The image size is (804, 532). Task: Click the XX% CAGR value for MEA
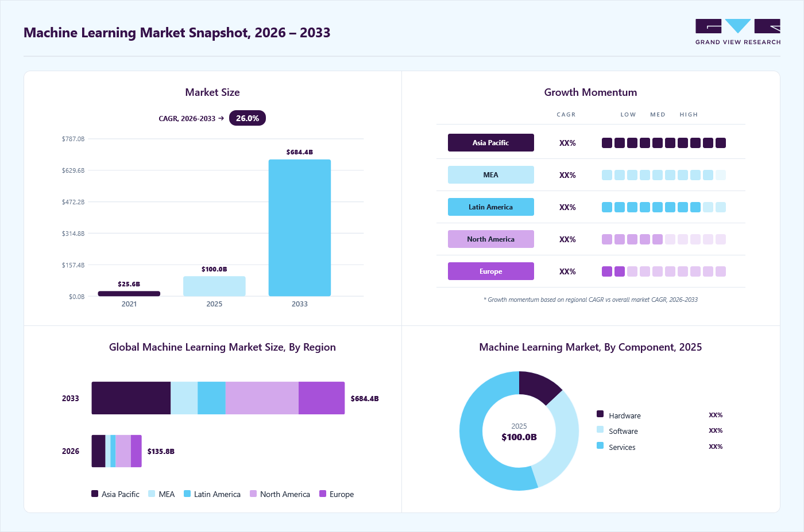(567, 175)
